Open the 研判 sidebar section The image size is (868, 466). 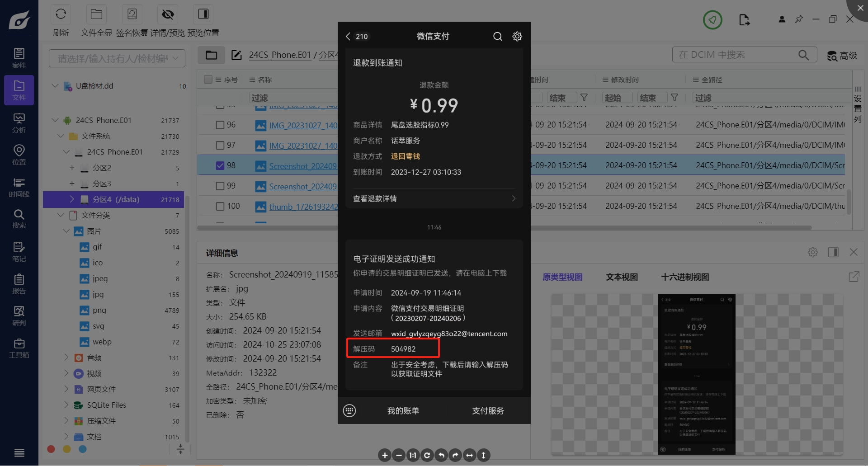pos(19,315)
